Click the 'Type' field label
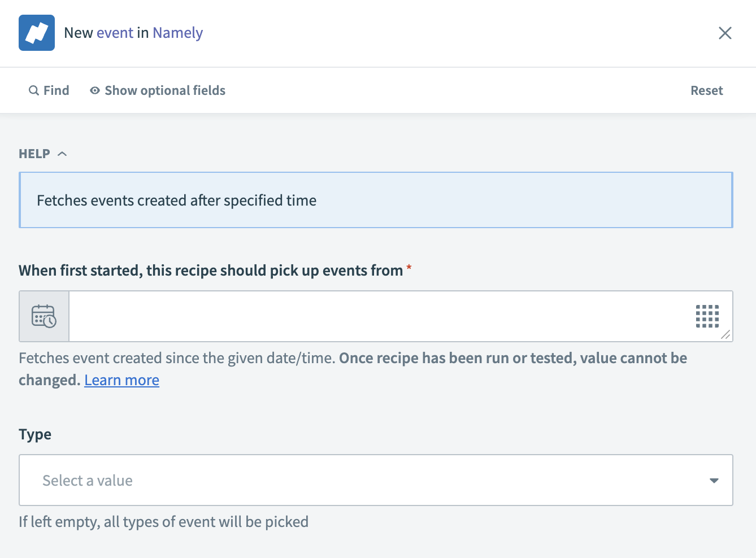The image size is (756, 558). pos(35,434)
